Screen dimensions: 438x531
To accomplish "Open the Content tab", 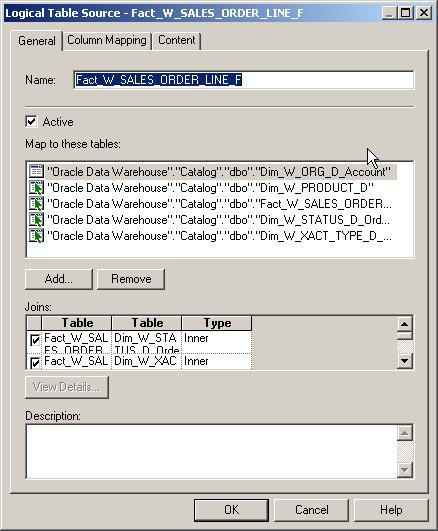I will point(176,40).
